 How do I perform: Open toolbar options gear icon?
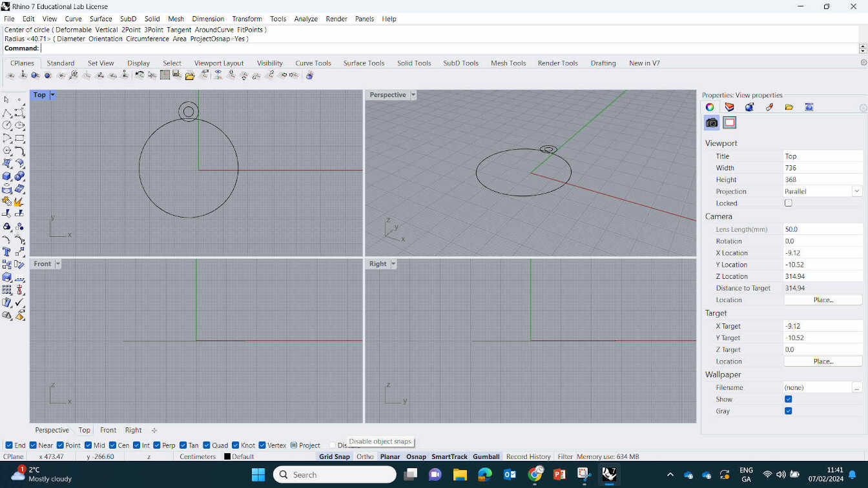coord(863,63)
